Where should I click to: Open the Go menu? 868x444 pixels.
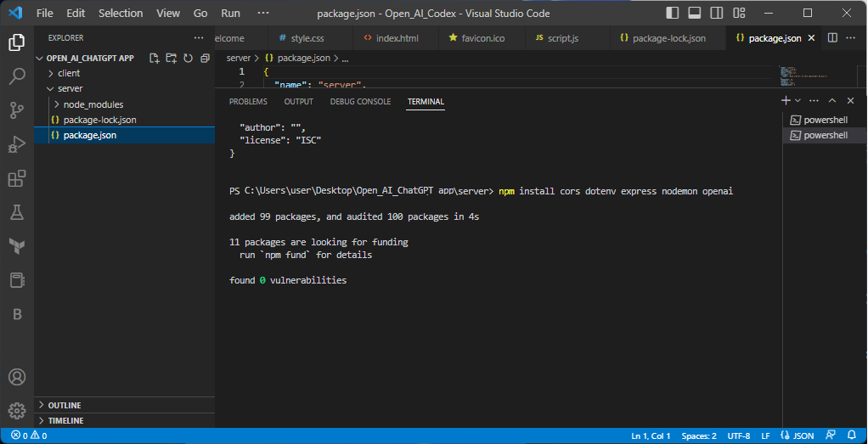200,13
